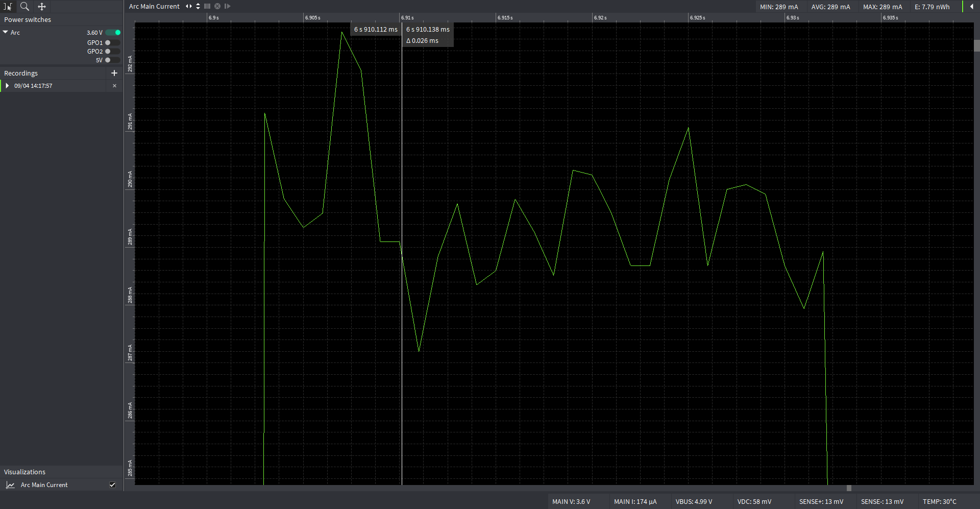Click the 6.92 s time axis tick
The image size is (980, 509).
[600, 18]
